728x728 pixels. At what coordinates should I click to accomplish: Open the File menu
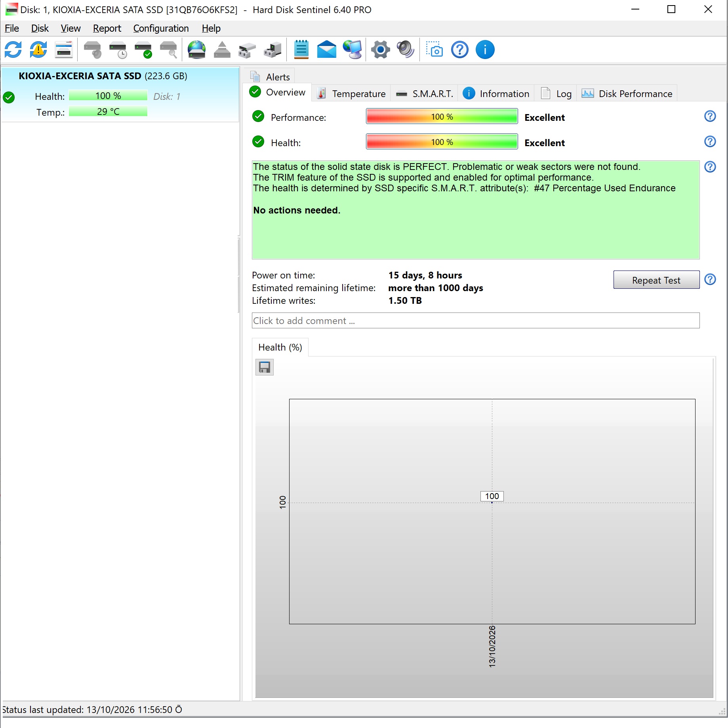click(x=12, y=29)
